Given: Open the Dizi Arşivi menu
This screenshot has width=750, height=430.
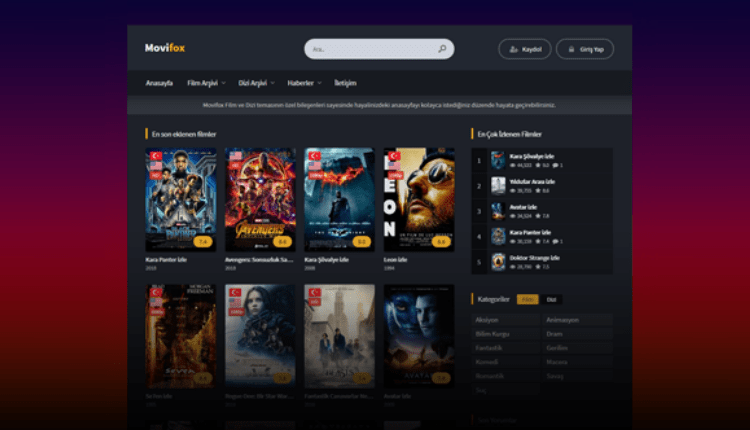Looking at the screenshot, I should point(253,83).
